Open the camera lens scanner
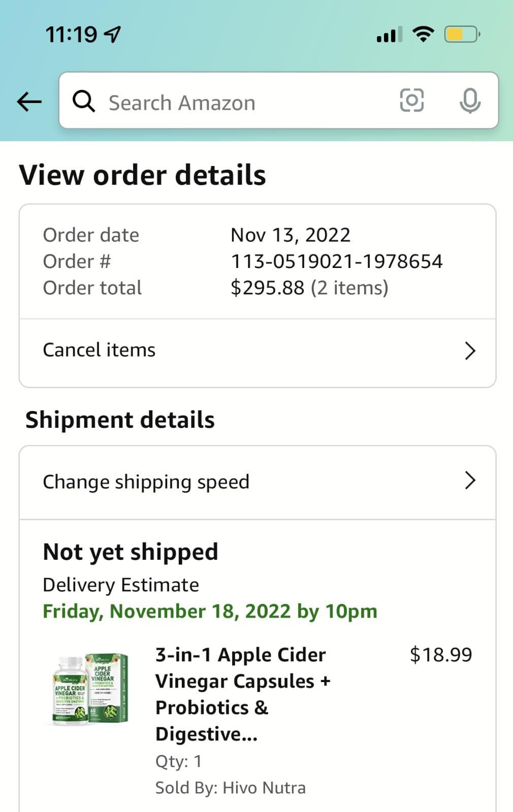513x812 pixels. click(411, 100)
